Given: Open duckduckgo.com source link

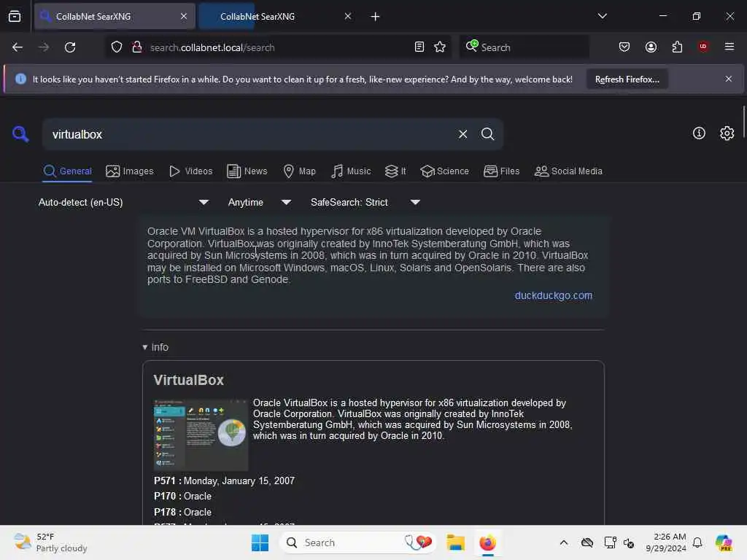Looking at the screenshot, I should [553, 296].
